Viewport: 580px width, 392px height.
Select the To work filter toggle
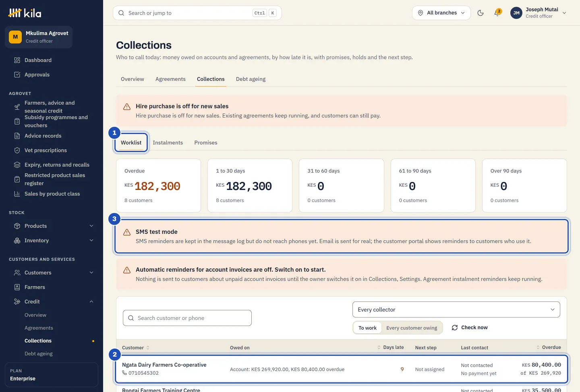point(367,328)
